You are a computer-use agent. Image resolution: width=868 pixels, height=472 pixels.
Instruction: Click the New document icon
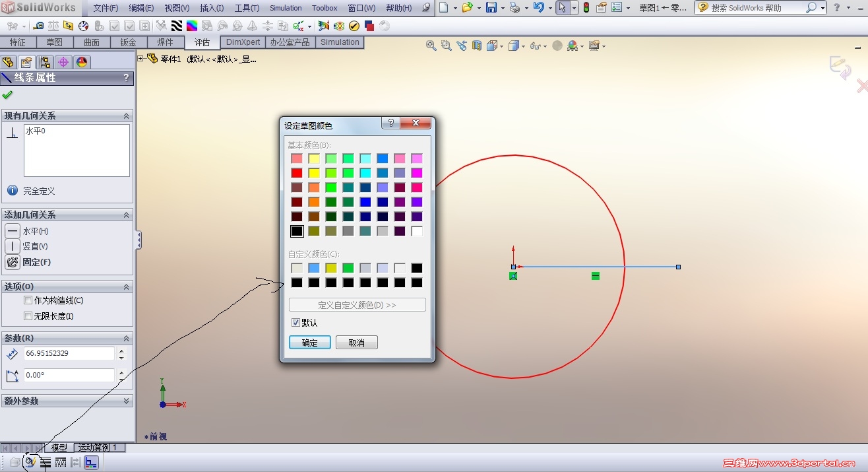coord(444,8)
